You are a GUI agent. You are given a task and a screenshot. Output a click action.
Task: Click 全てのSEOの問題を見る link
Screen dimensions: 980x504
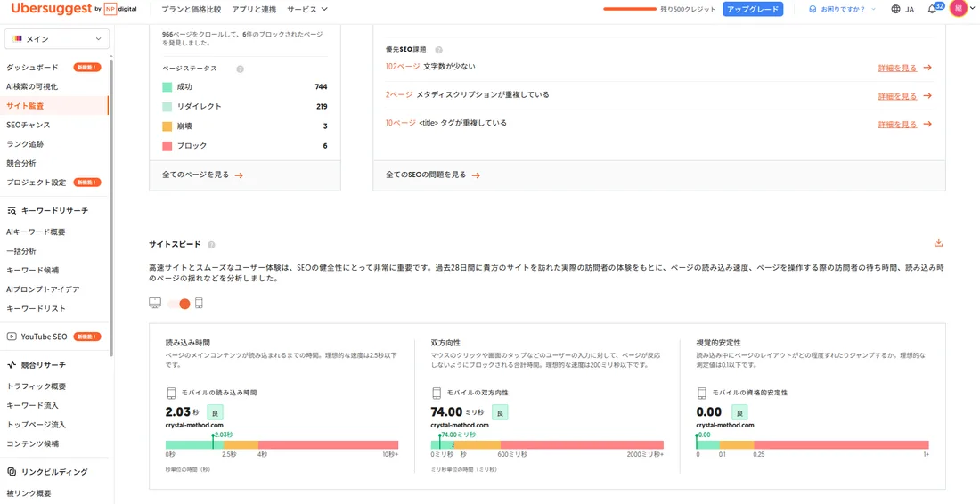[x=426, y=175]
